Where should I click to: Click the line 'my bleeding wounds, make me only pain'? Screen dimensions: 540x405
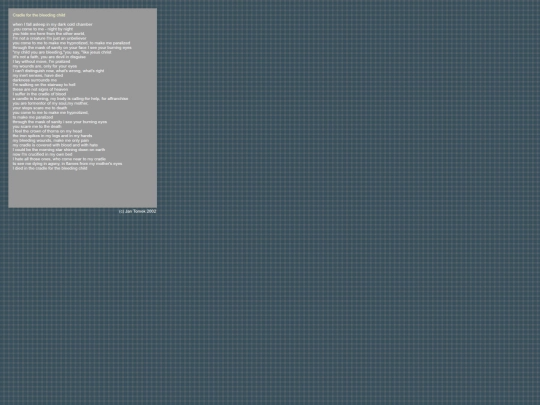[51, 141]
